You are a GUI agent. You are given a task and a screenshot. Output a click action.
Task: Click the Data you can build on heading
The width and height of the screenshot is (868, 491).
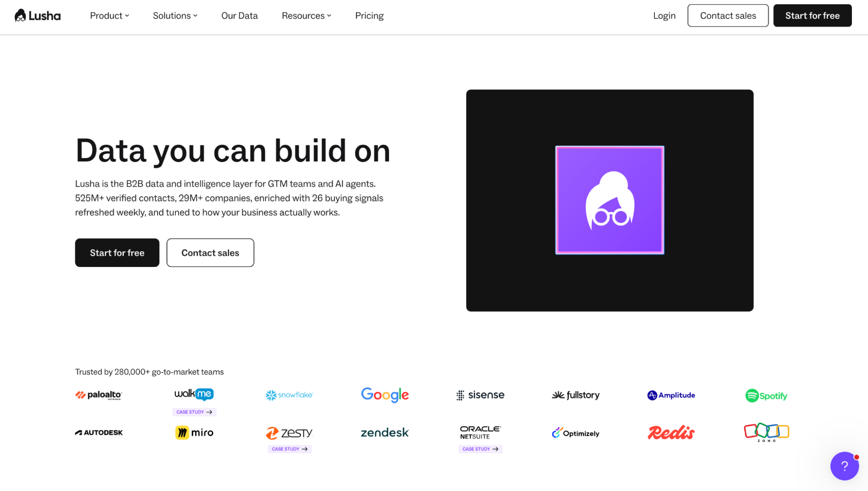click(233, 150)
